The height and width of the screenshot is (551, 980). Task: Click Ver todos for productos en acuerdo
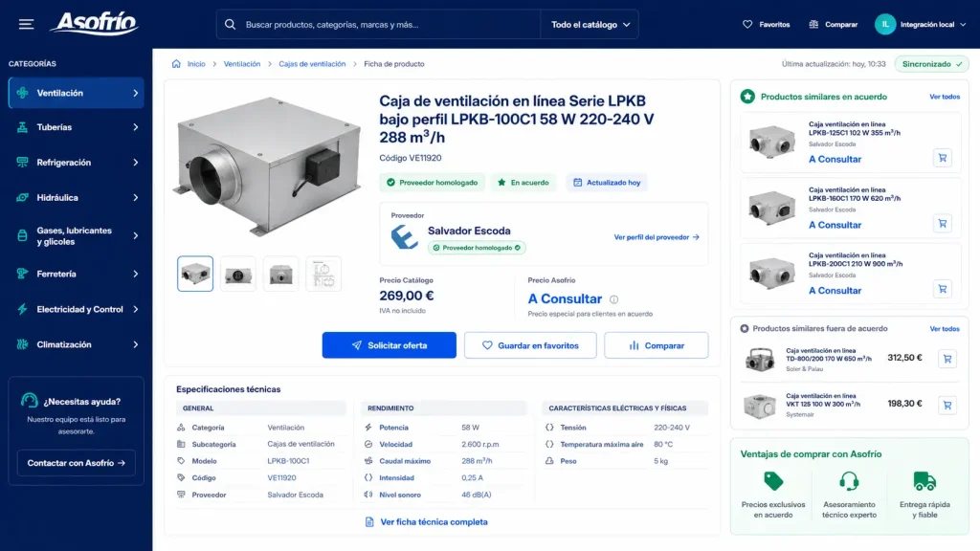[x=945, y=97]
